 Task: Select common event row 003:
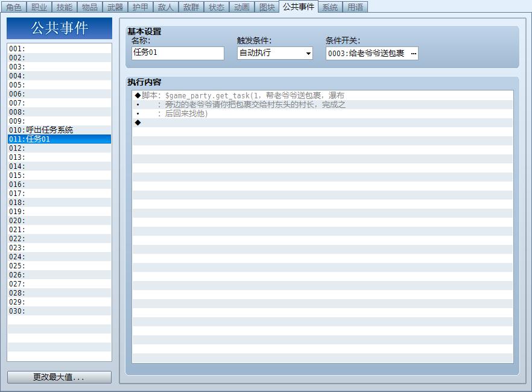pyautogui.click(x=59, y=67)
